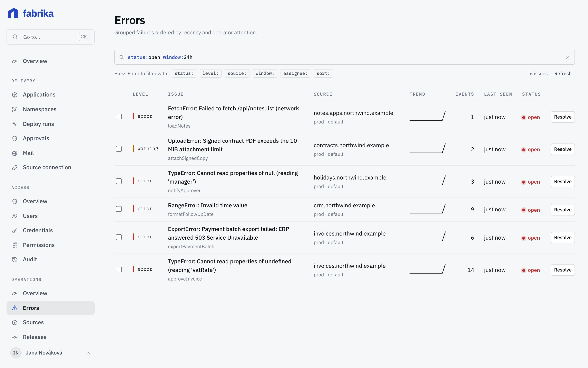Screen dimensions: 588x368
Task: Click the Mail globe icon
Action: click(15, 153)
